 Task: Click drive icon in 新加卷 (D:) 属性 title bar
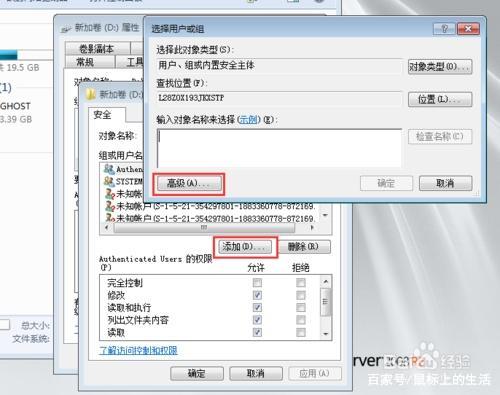click(x=66, y=29)
